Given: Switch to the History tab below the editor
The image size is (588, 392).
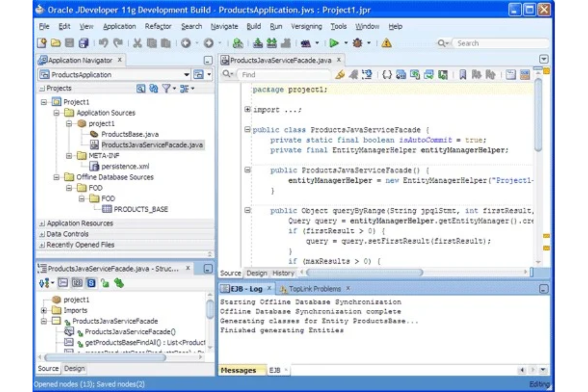Looking at the screenshot, I should 283,273.
